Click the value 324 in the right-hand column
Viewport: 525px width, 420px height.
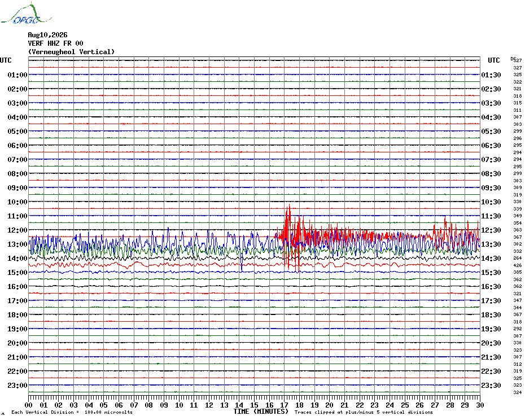517,392
